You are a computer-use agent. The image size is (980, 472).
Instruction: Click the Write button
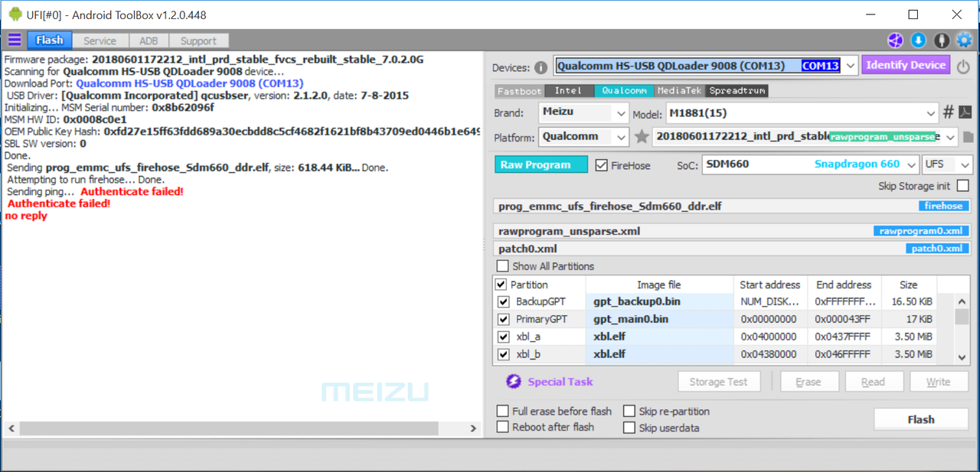938,382
